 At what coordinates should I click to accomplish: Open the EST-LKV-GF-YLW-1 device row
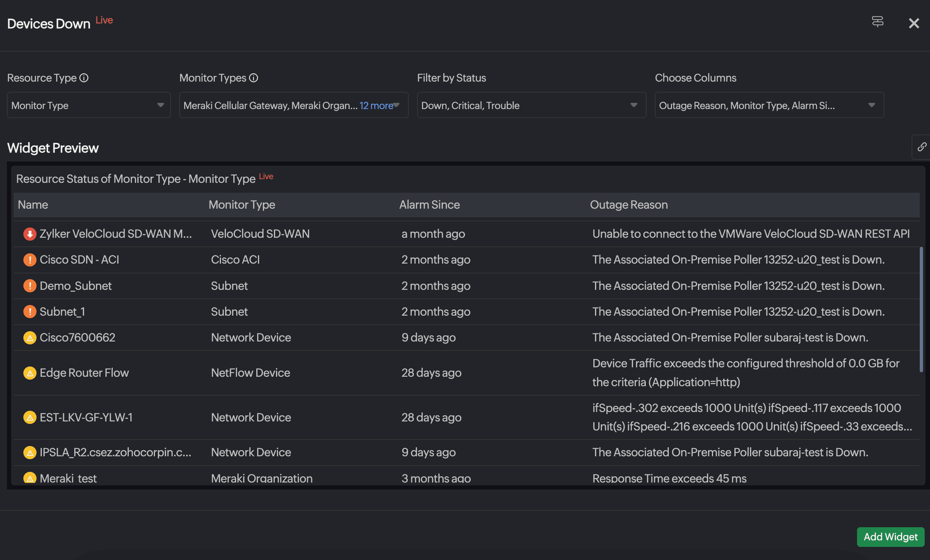click(x=86, y=417)
